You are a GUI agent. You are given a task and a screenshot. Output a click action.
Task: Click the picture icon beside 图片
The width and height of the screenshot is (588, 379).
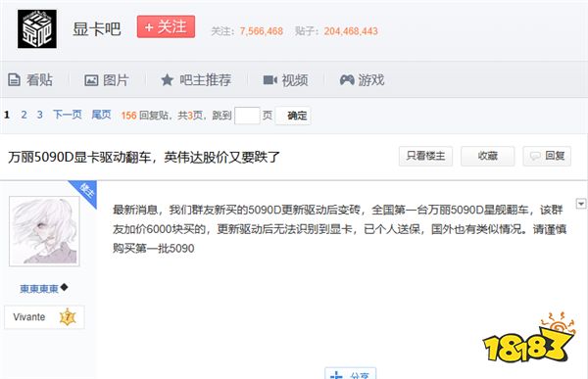pyautogui.click(x=91, y=80)
